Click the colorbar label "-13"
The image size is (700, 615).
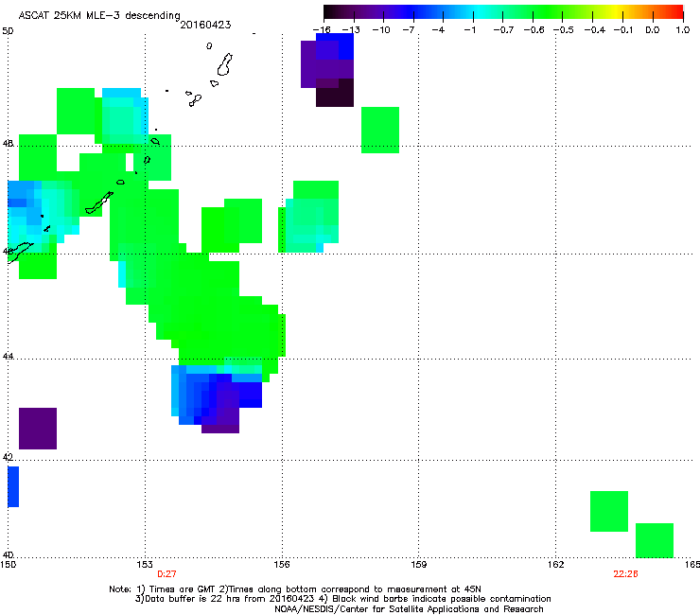click(x=351, y=30)
